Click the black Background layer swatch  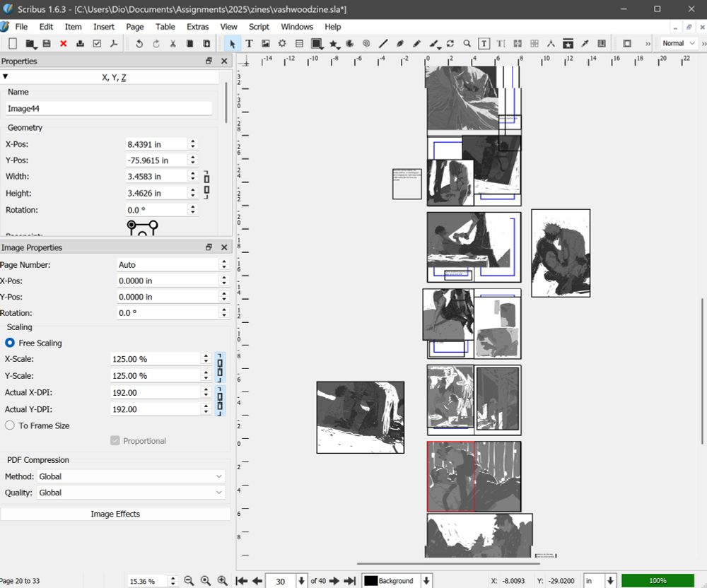pyautogui.click(x=370, y=581)
